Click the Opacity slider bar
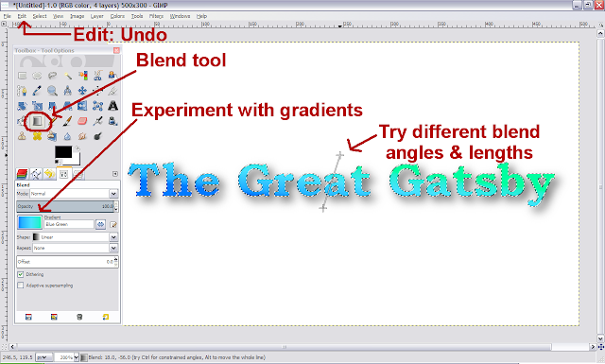This screenshot has width=605, height=364. (x=65, y=206)
